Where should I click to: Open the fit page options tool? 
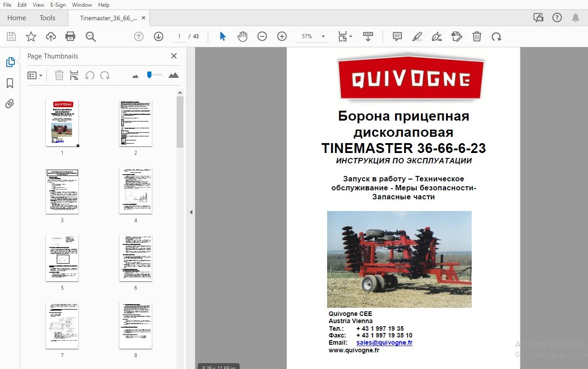point(345,36)
